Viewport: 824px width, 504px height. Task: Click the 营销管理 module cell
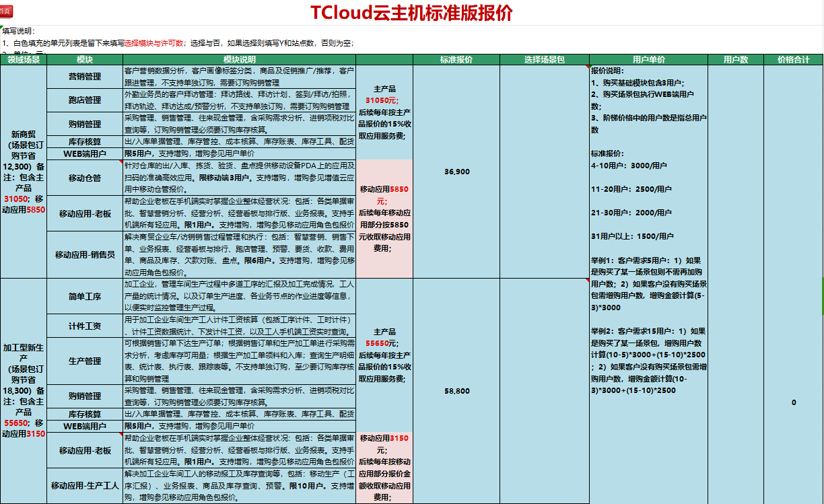click(85, 77)
